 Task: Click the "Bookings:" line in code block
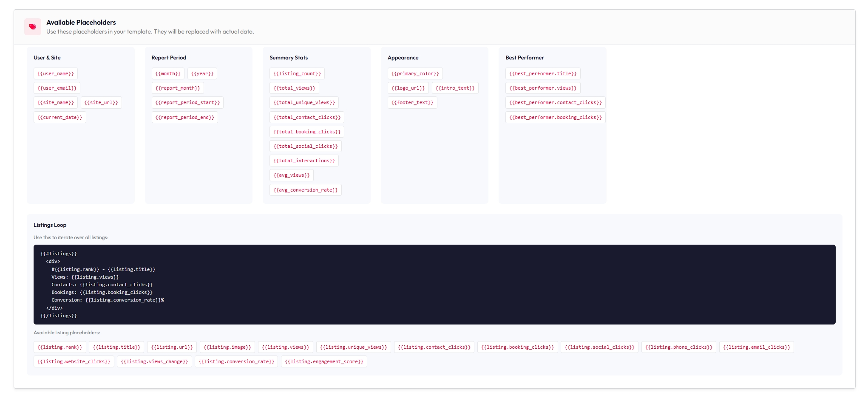pyautogui.click(x=102, y=292)
